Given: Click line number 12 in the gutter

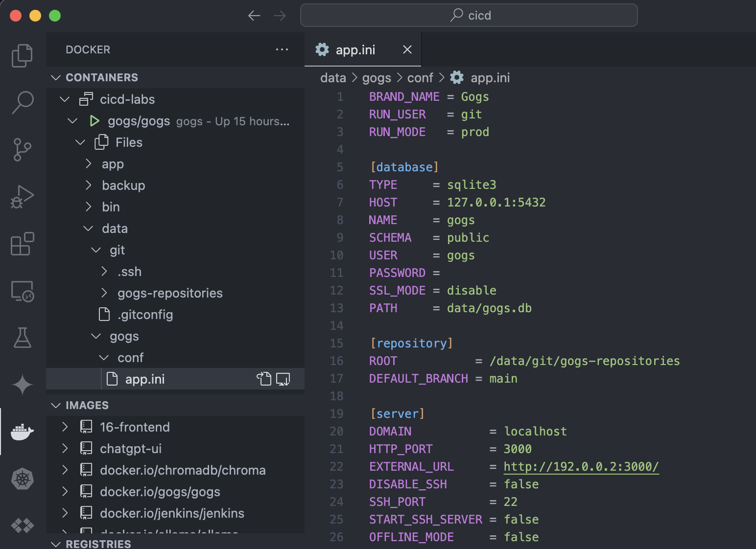Looking at the screenshot, I should (336, 290).
